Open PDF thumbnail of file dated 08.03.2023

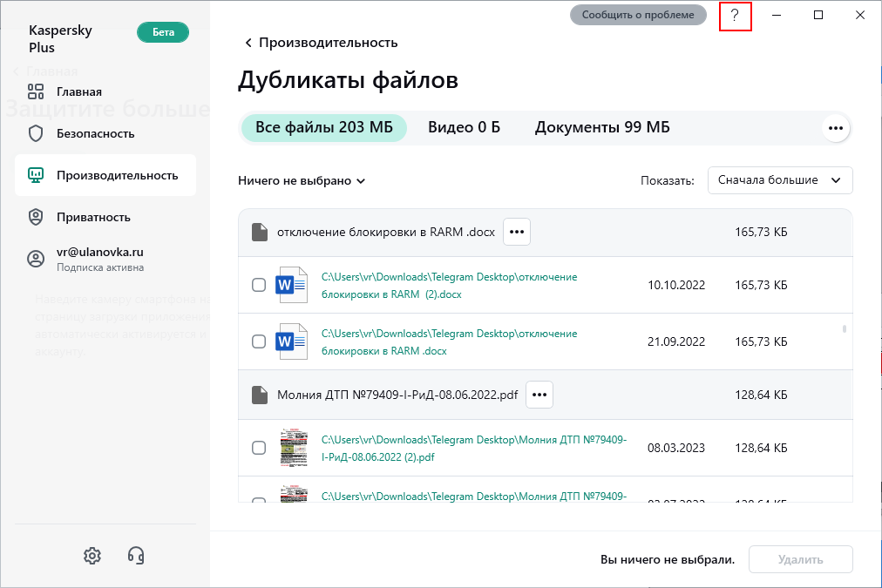click(x=294, y=448)
